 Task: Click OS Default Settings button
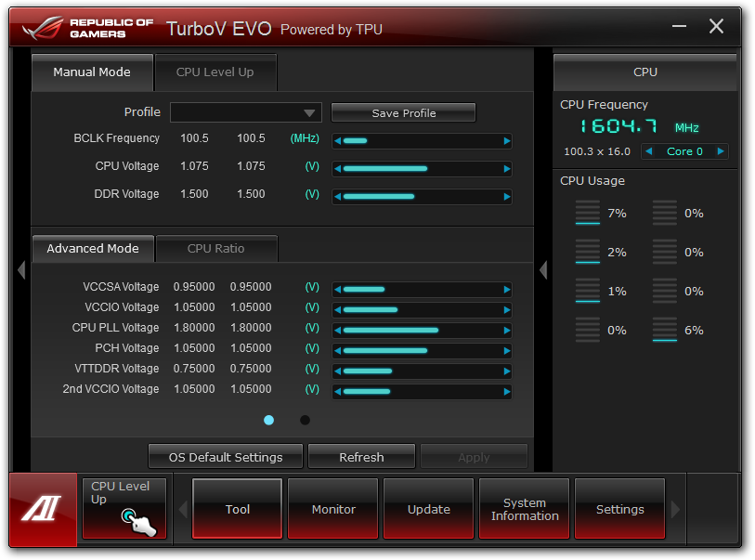point(226,457)
